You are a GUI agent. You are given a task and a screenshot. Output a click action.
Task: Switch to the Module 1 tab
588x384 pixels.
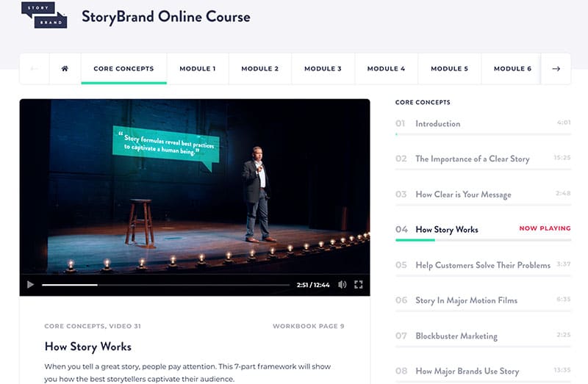coord(198,68)
